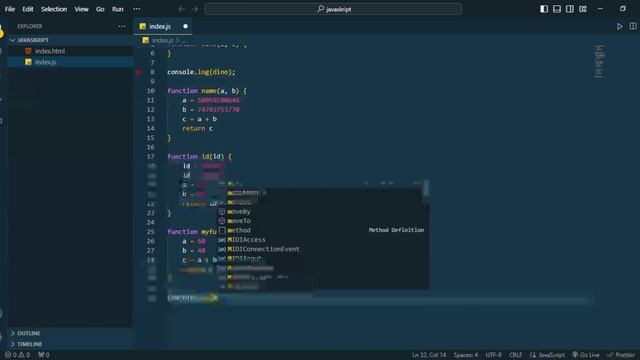This screenshot has height=360, width=640.
Task: Switch to the index.js editor tab
Action: [160, 27]
